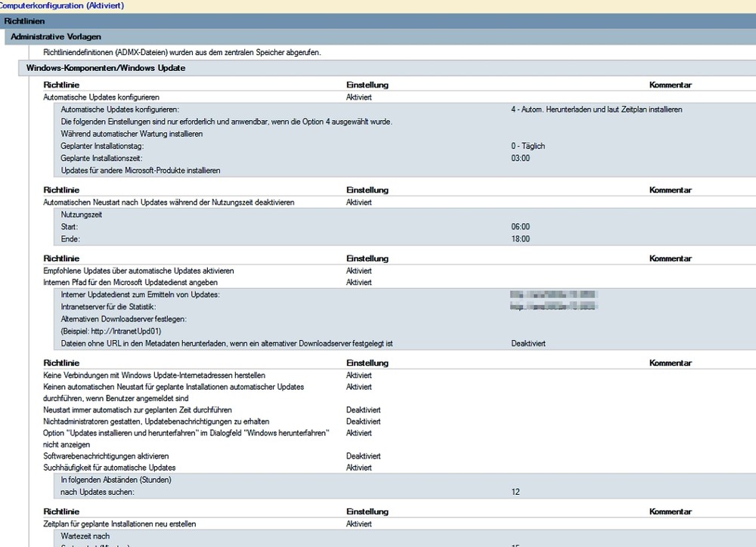This screenshot has height=547, width=756.
Task: Click the 18:00 Nutzungszeit end value
Action: 520,239
